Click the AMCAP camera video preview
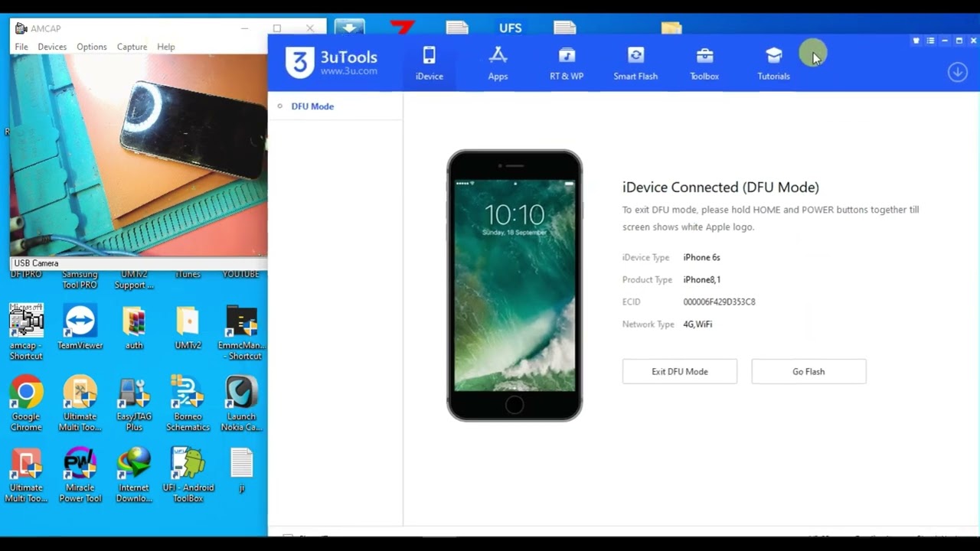The image size is (980, 551). (139, 155)
